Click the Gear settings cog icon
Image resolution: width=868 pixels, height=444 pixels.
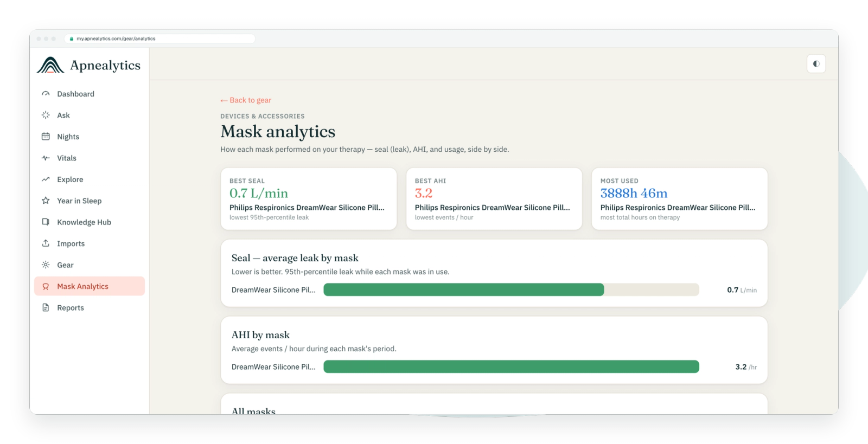coord(46,265)
